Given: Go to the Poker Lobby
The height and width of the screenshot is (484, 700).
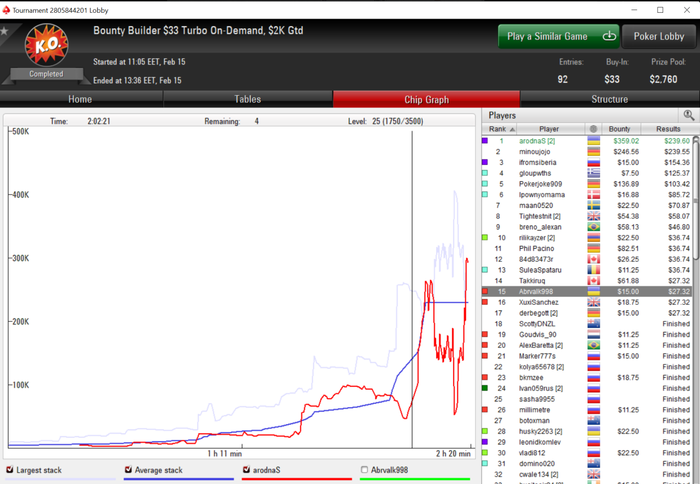Looking at the screenshot, I should pos(659,37).
